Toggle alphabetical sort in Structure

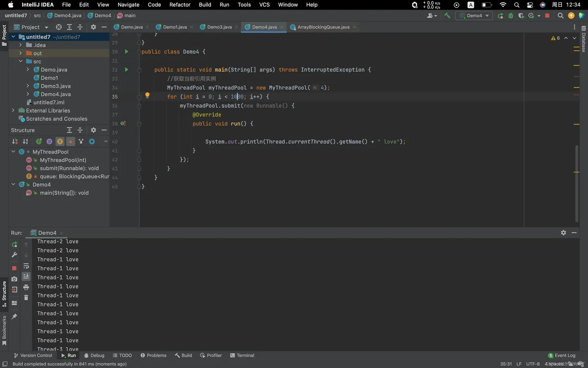(x=25, y=141)
